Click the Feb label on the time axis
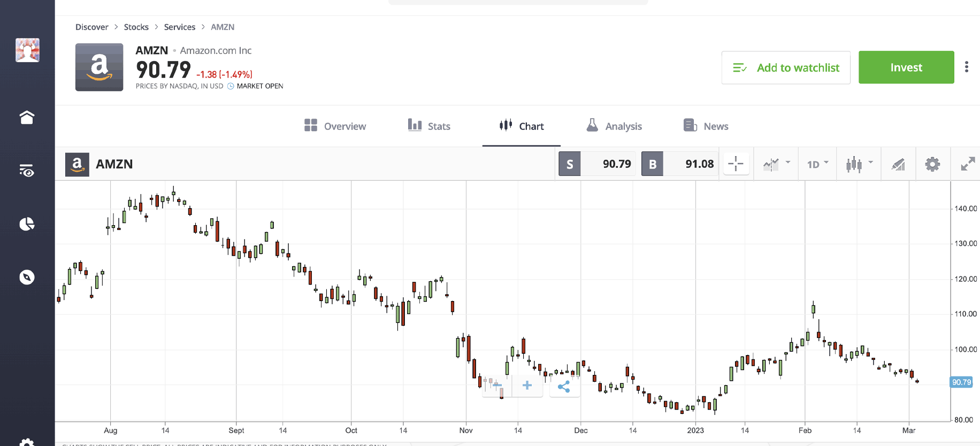Image resolution: width=980 pixels, height=446 pixels. point(805,430)
